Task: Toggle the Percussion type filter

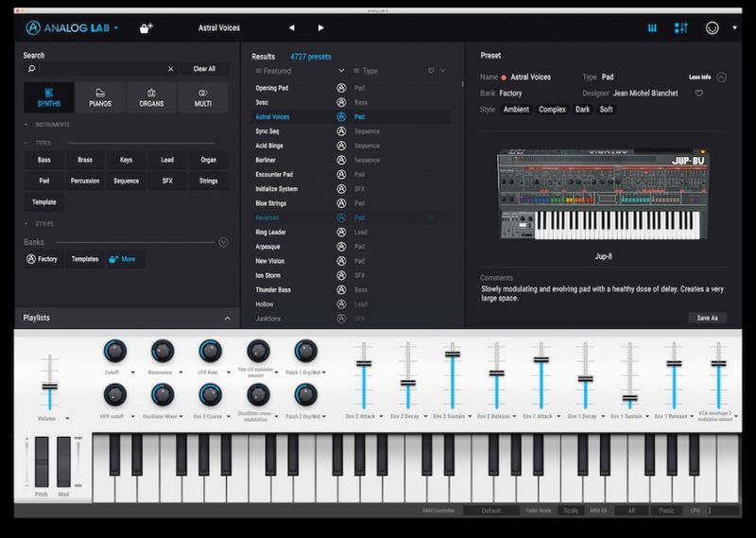Action: (85, 181)
